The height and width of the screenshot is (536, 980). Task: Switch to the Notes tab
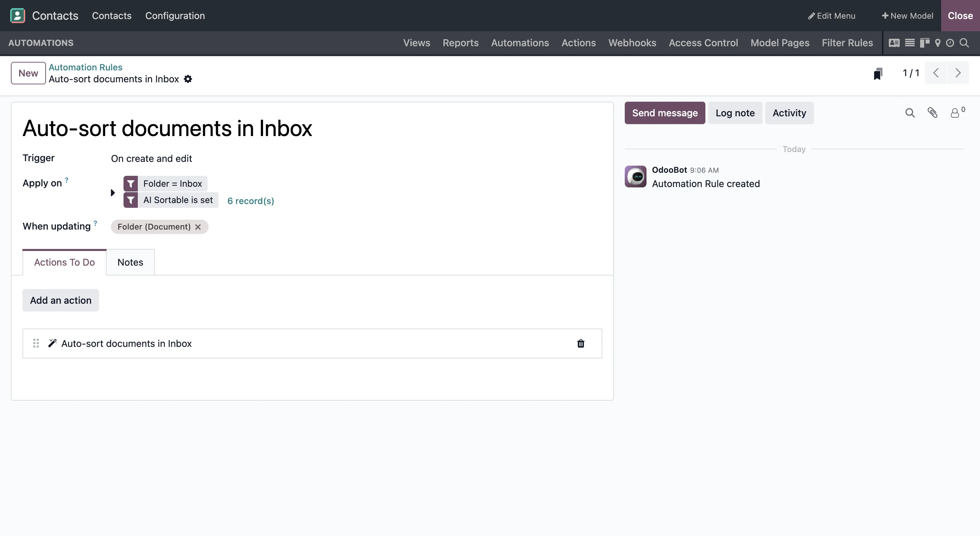(x=130, y=262)
